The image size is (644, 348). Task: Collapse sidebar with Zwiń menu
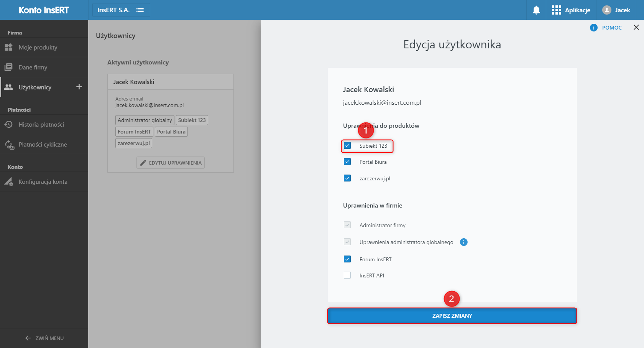(44, 338)
